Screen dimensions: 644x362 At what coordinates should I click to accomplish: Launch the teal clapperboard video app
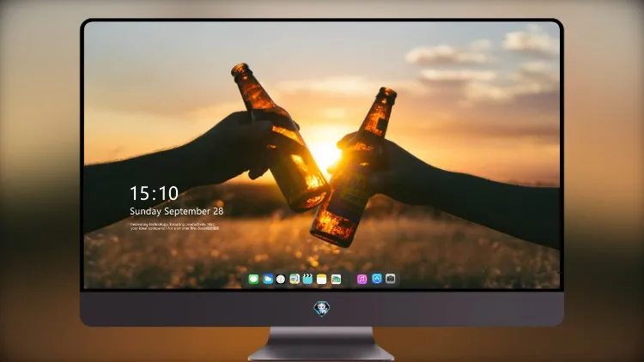click(307, 280)
